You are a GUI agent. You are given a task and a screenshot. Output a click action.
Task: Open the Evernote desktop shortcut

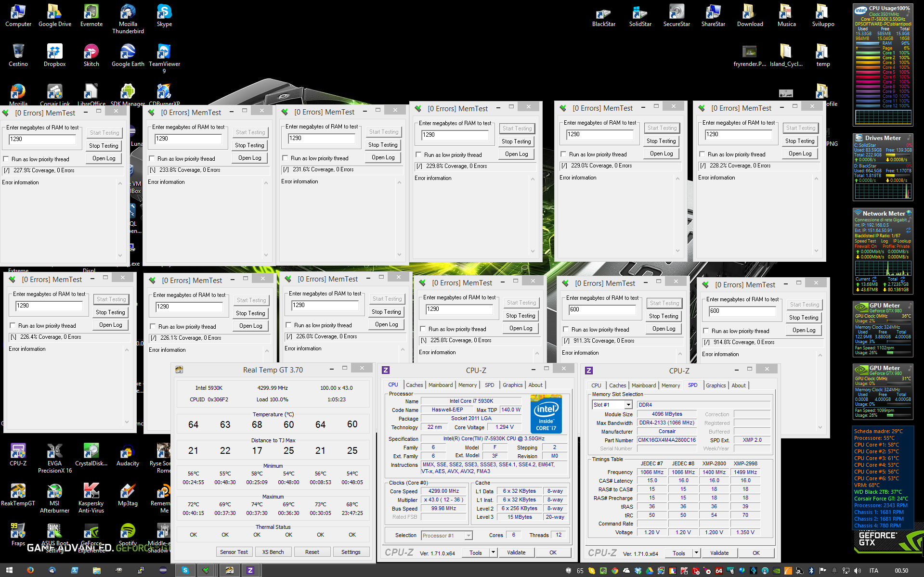91,15
